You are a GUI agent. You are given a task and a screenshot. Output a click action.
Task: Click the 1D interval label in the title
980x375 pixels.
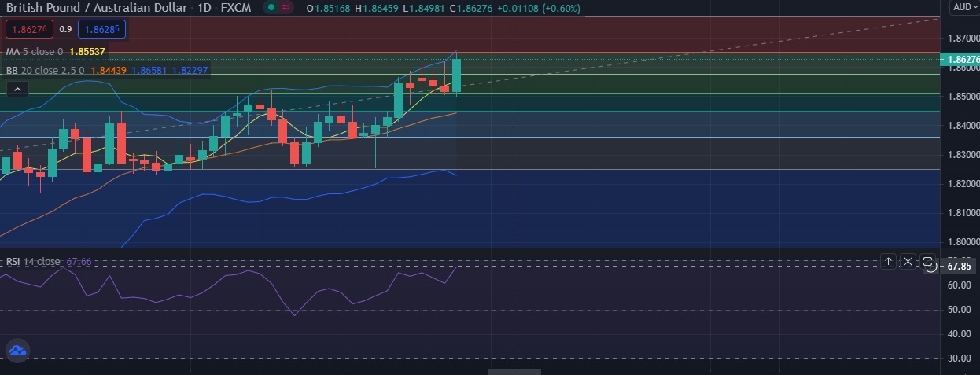click(x=204, y=8)
